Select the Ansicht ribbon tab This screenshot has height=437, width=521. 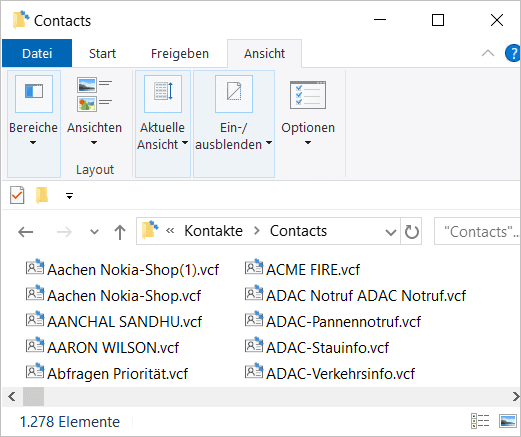pyautogui.click(x=264, y=53)
